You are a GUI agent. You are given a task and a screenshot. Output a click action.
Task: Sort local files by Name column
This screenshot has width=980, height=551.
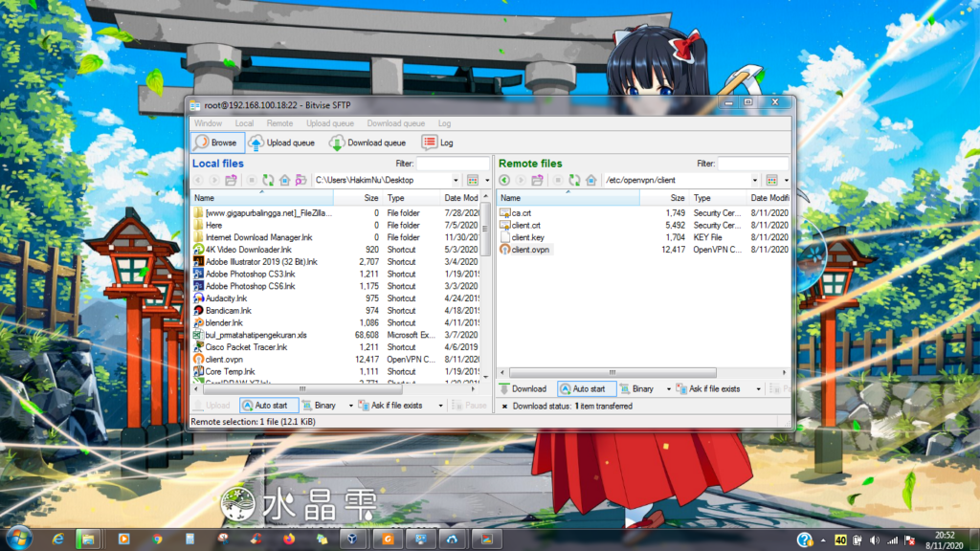(x=262, y=198)
